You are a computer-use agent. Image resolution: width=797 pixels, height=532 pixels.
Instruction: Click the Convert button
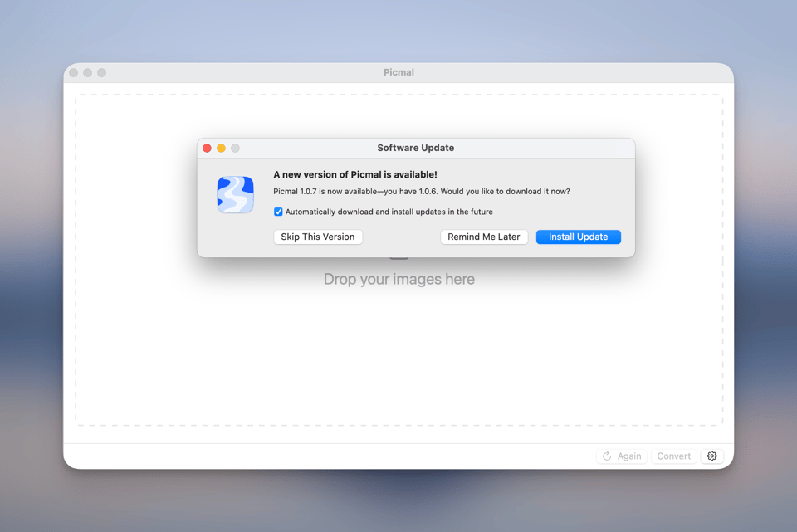673,456
